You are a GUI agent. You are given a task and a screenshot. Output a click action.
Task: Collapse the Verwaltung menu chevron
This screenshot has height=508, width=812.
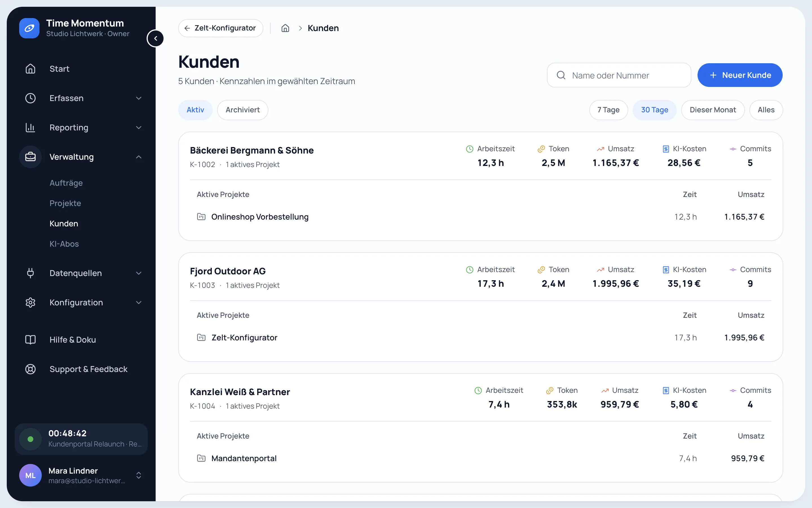point(139,157)
